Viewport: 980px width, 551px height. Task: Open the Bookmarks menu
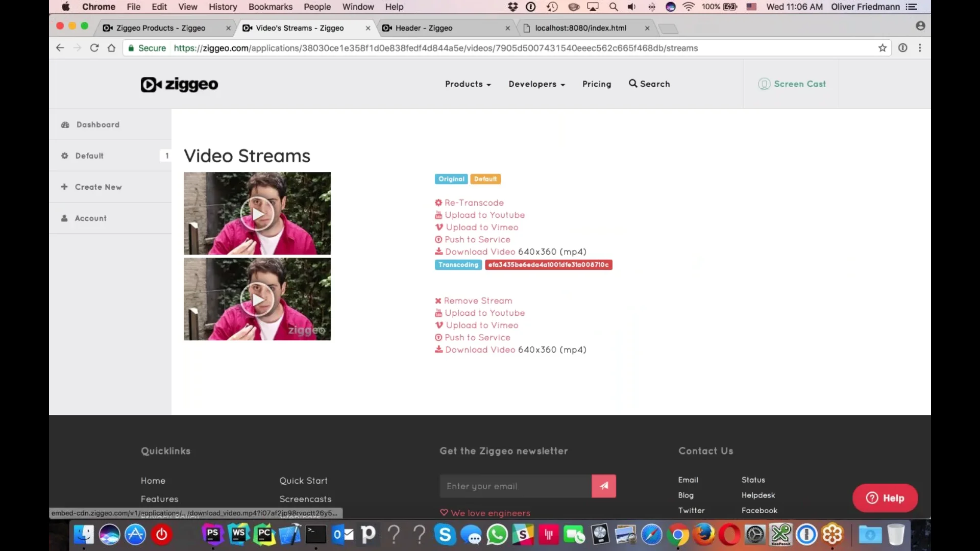pyautogui.click(x=270, y=7)
